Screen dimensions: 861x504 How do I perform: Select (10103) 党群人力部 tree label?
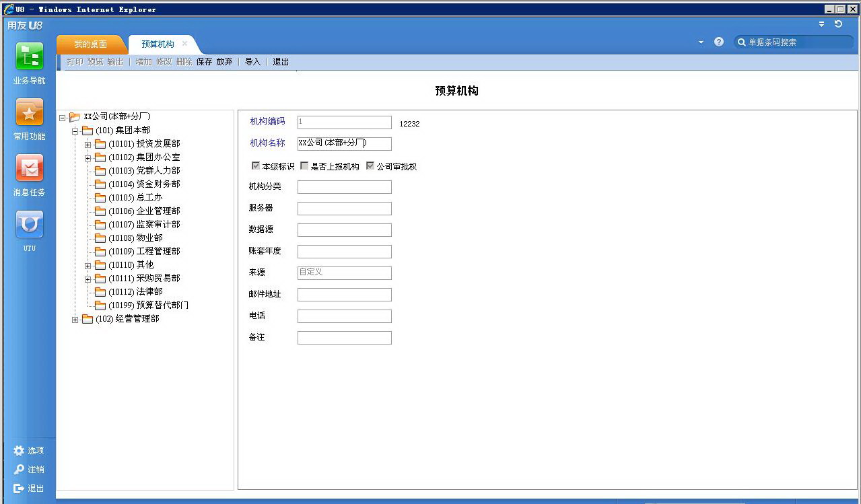click(144, 171)
